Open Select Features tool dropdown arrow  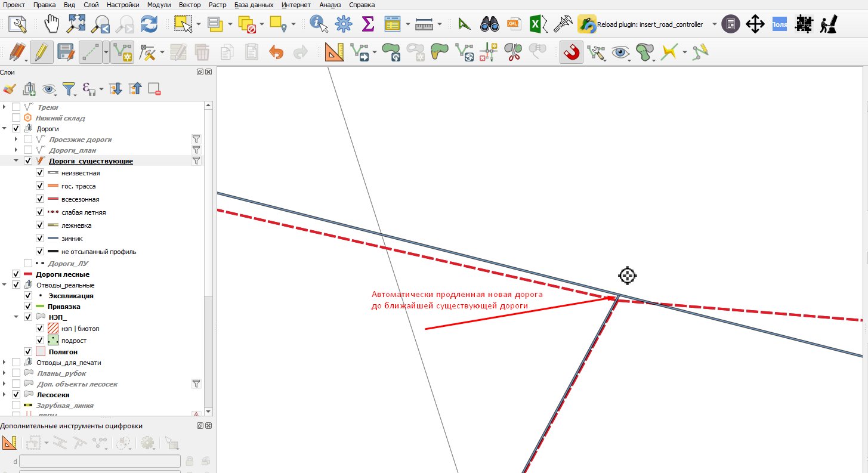pos(197,25)
